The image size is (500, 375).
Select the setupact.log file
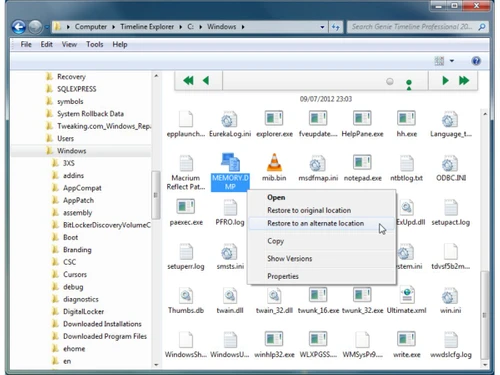[x=451, y=212]
